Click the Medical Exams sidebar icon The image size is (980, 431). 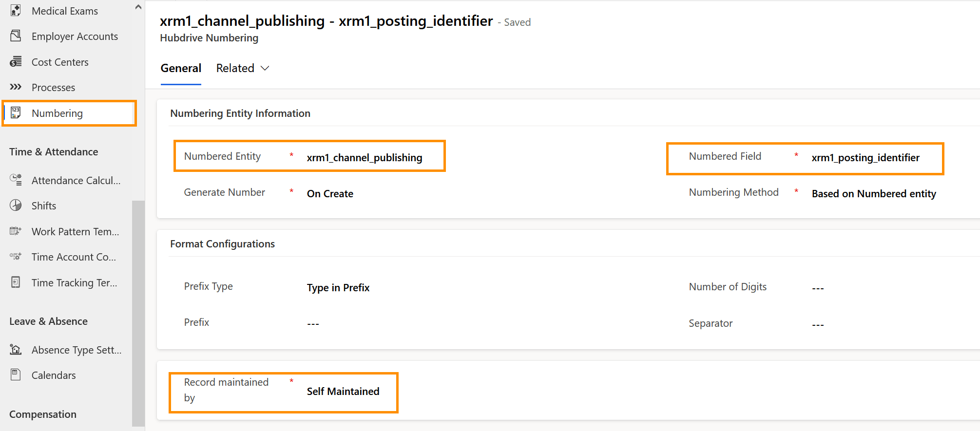16,11
